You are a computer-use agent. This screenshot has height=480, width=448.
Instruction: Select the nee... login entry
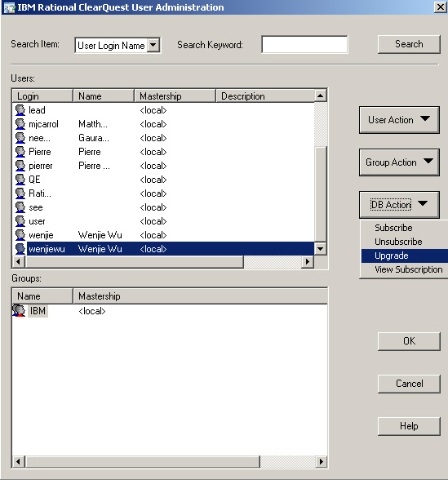click(39, 138)
